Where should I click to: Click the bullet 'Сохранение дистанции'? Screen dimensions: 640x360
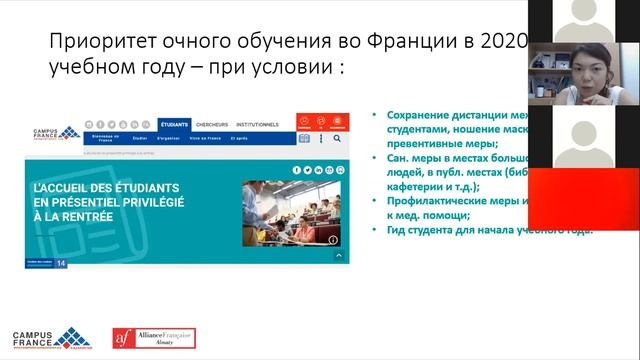pyautogui.click(x=457, y=129)
